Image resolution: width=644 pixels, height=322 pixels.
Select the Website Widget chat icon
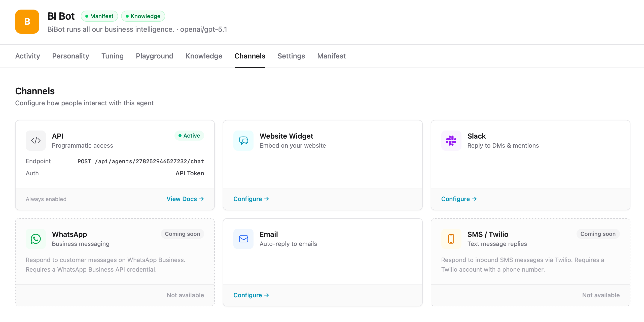pyautogui.click(x=243, y=140)
